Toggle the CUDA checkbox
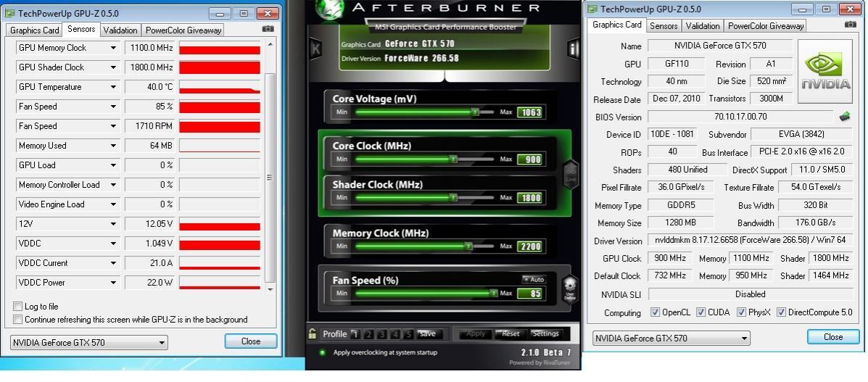This screenshot has width=868, height=382. [x=700, y=312]
